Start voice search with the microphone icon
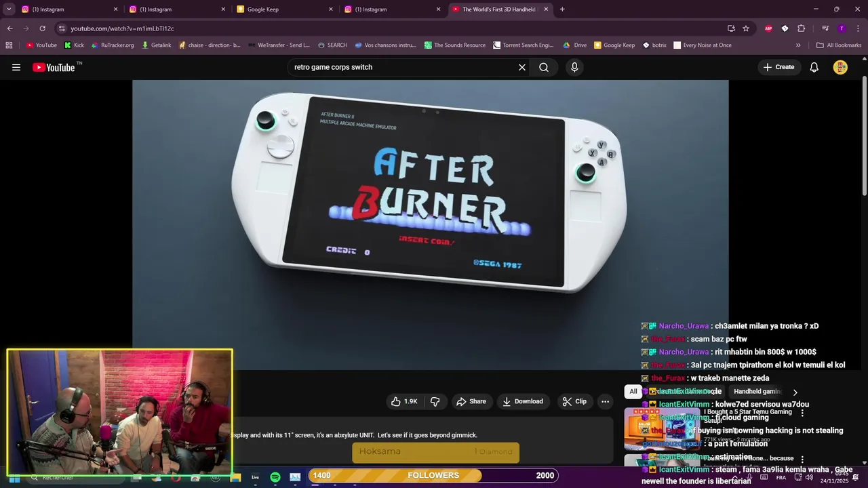 (x=574, y=67)
